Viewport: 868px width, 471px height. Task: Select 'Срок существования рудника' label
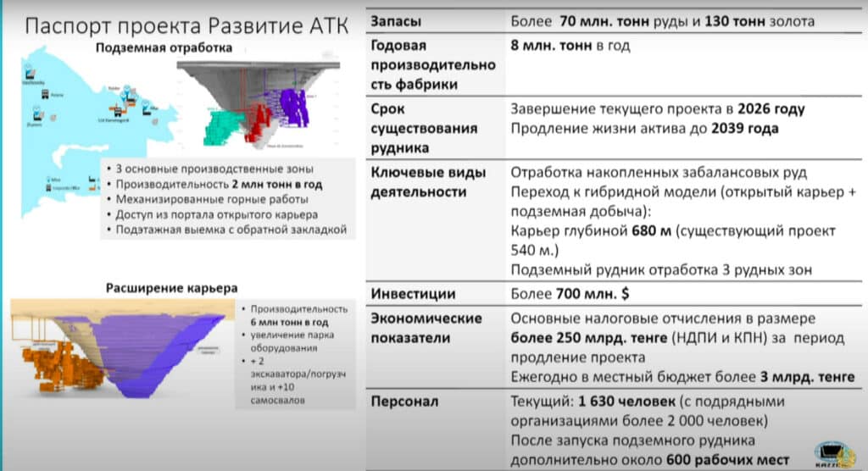pos(424,129)
